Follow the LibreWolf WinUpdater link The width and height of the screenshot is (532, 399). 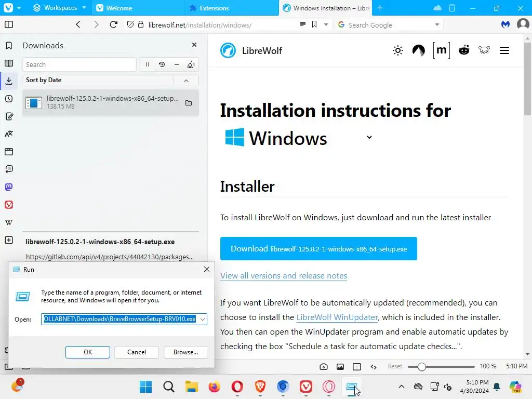point(337,317)
